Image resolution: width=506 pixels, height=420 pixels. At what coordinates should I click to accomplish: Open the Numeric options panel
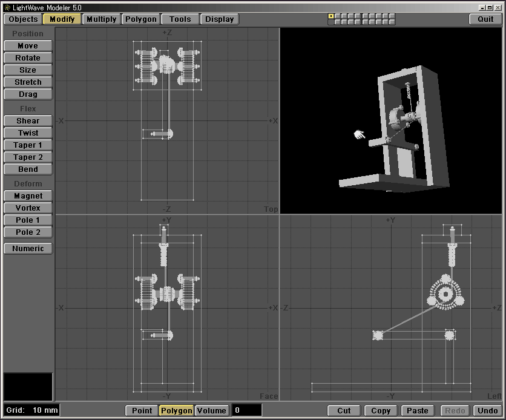click(28, 249)
